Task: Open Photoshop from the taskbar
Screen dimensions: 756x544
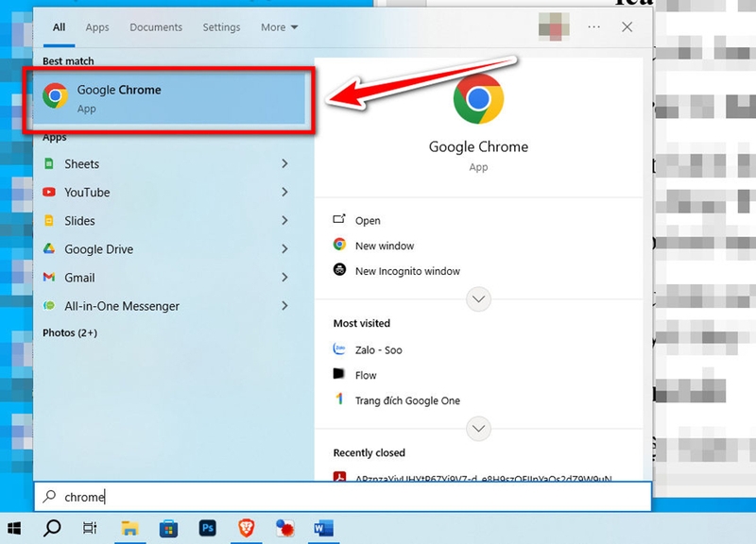Action: [207, 528]
